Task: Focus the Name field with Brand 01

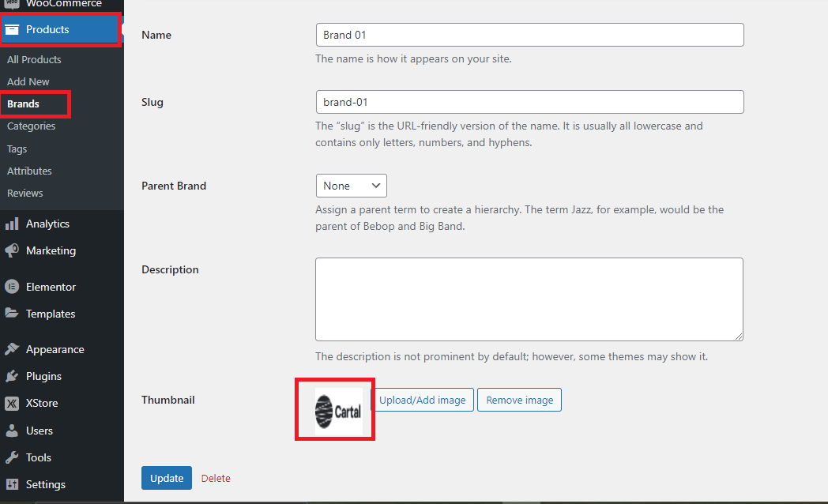Action: point(529,35)
